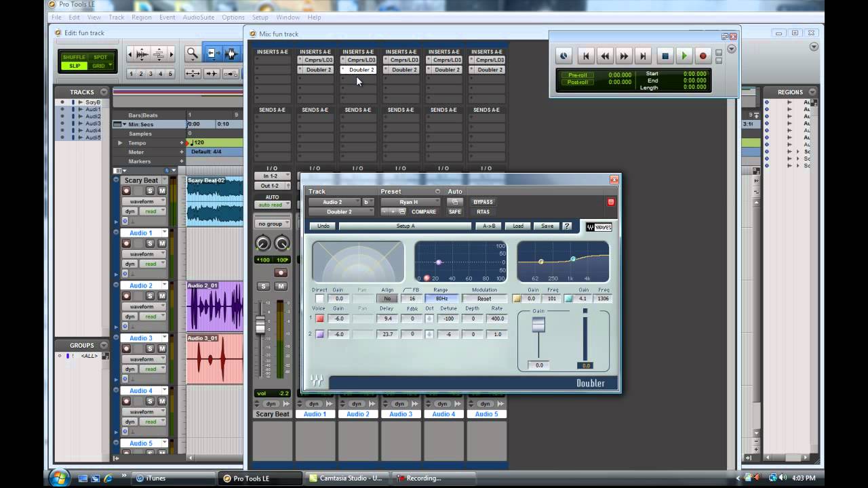Click the track height zoom button
The height and width of the screenshot is (488, 868).
point(159,54)
